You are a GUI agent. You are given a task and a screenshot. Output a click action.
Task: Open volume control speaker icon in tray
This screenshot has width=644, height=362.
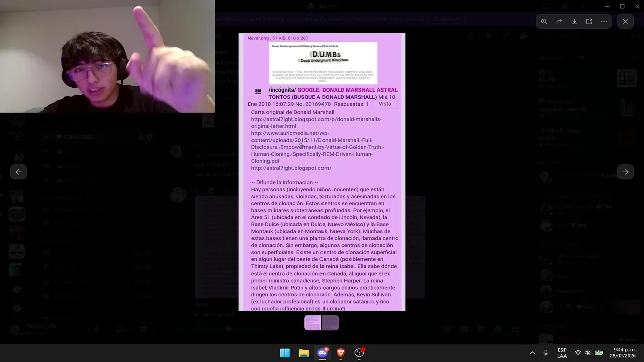click(x=587, y=353)
